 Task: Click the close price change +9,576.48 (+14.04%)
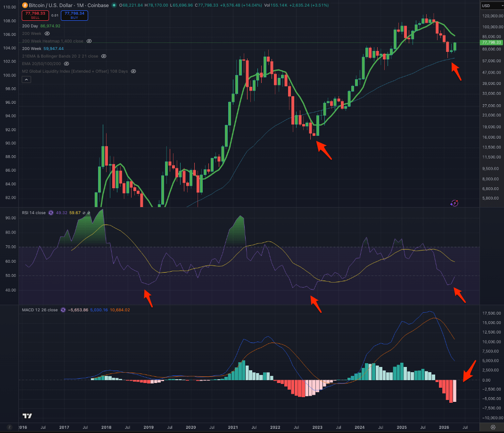241,5
